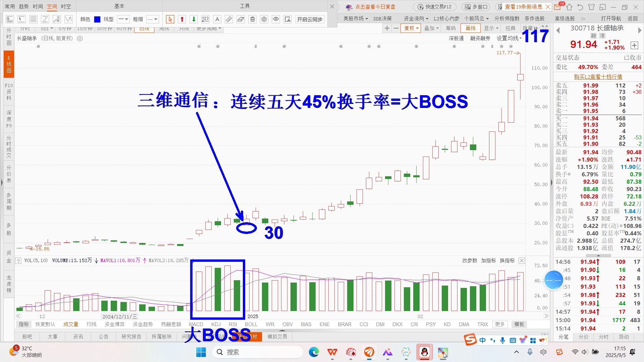Click 改参数 for volume indicator

point(470,260)
